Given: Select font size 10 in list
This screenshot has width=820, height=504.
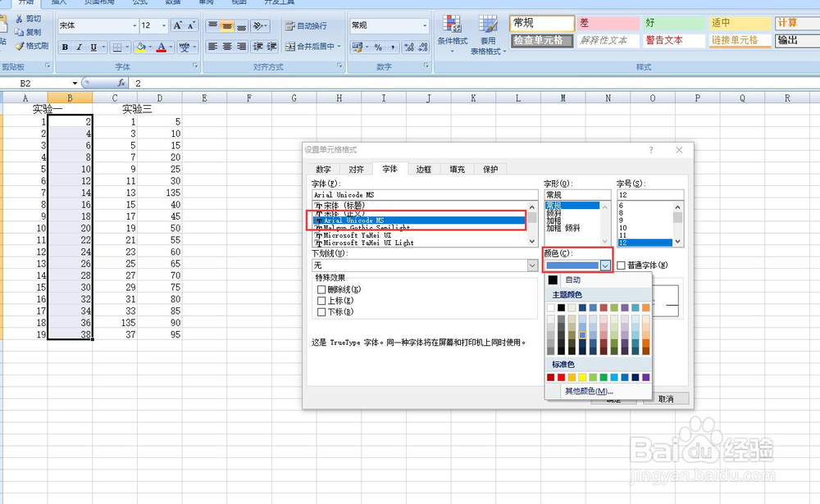Looking at the screenshot, I should coord(623,228).
